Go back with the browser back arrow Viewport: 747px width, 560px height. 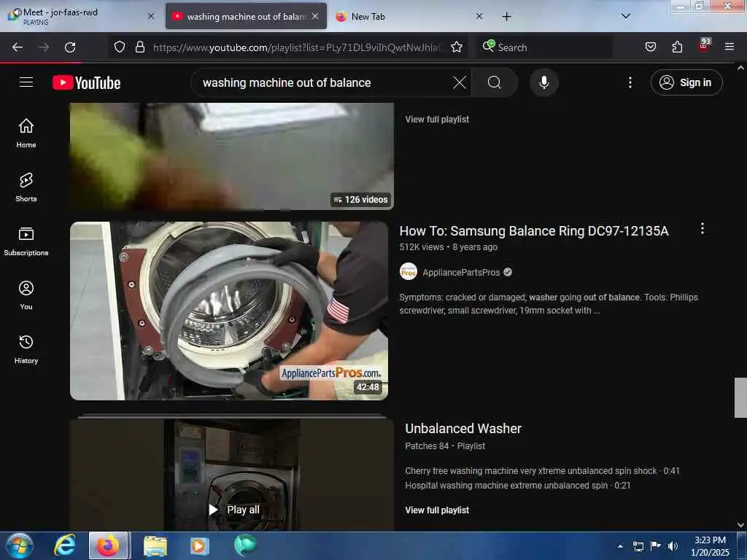pyautogui.click(x=18, y=47)
